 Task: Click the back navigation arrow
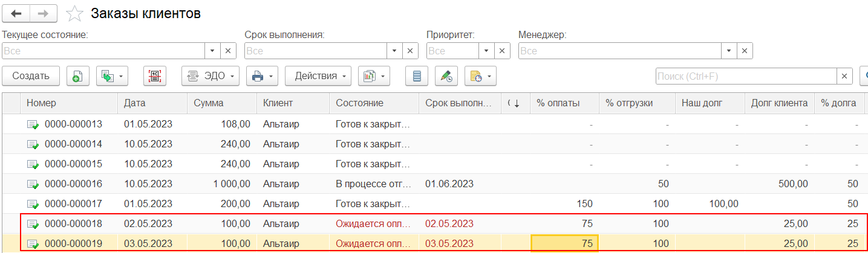coord(16,13)
